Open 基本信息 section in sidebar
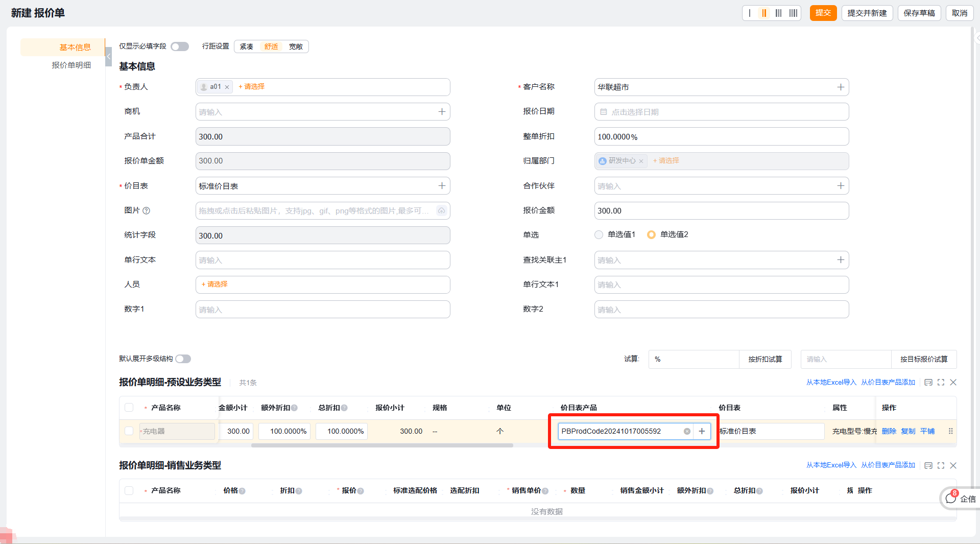Viewport: 980px width, 544px height. 63,48
